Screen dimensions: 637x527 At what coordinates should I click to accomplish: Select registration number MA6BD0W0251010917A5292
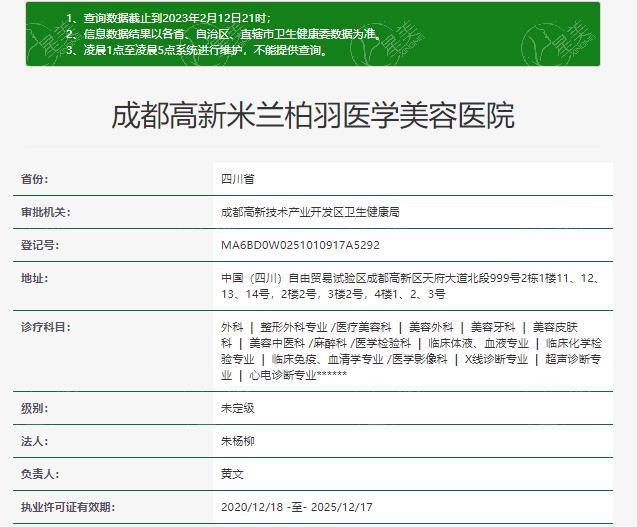click(300, 245)
